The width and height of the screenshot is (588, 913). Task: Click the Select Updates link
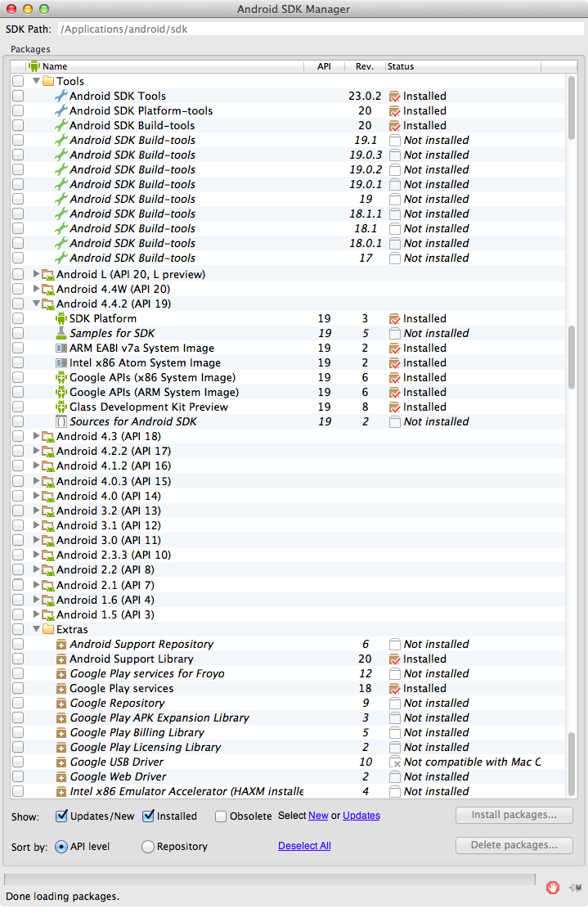[x=361, y=816]
